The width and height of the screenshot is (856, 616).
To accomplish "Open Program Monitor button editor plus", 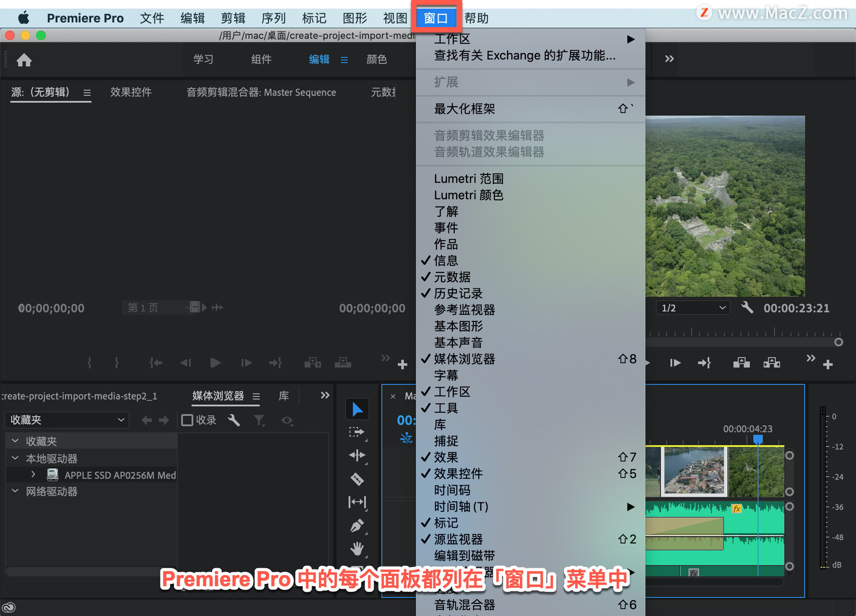I will (828, 365).
